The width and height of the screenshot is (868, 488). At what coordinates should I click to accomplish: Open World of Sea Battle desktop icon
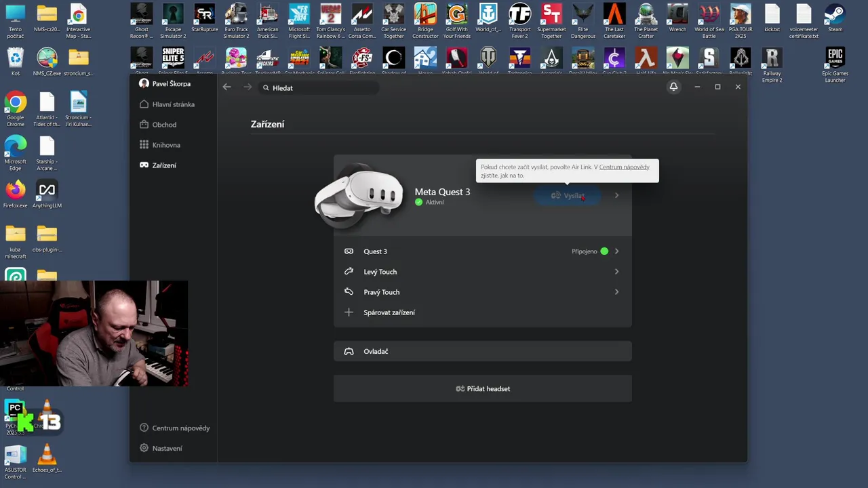[709, 20]
